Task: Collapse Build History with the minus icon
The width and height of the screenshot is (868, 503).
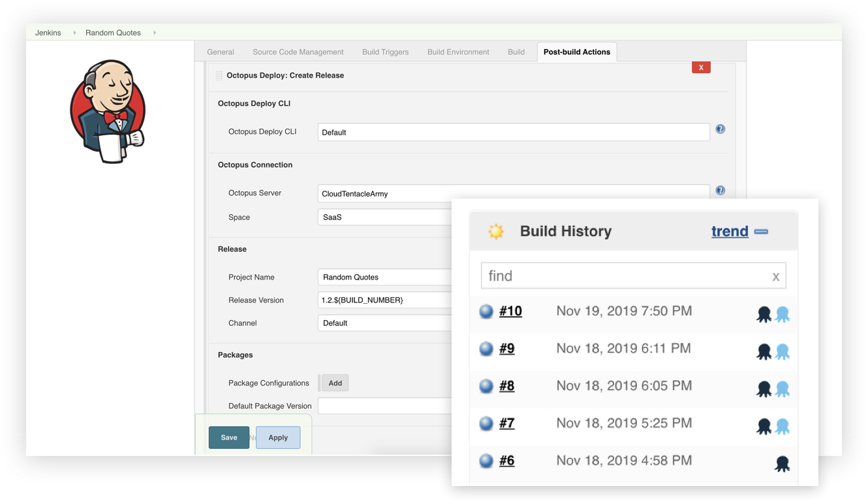Action: pos(761,231)
